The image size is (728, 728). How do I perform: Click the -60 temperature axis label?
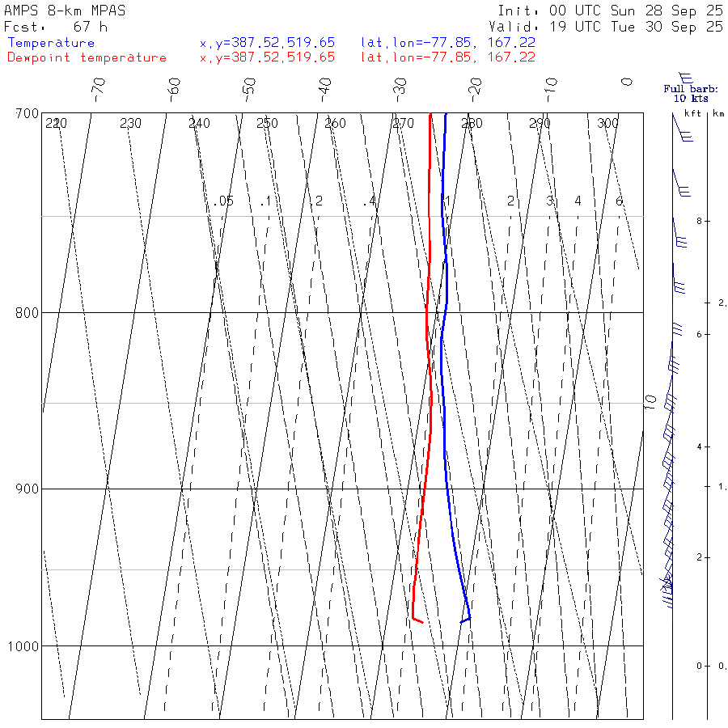point(174,90)
